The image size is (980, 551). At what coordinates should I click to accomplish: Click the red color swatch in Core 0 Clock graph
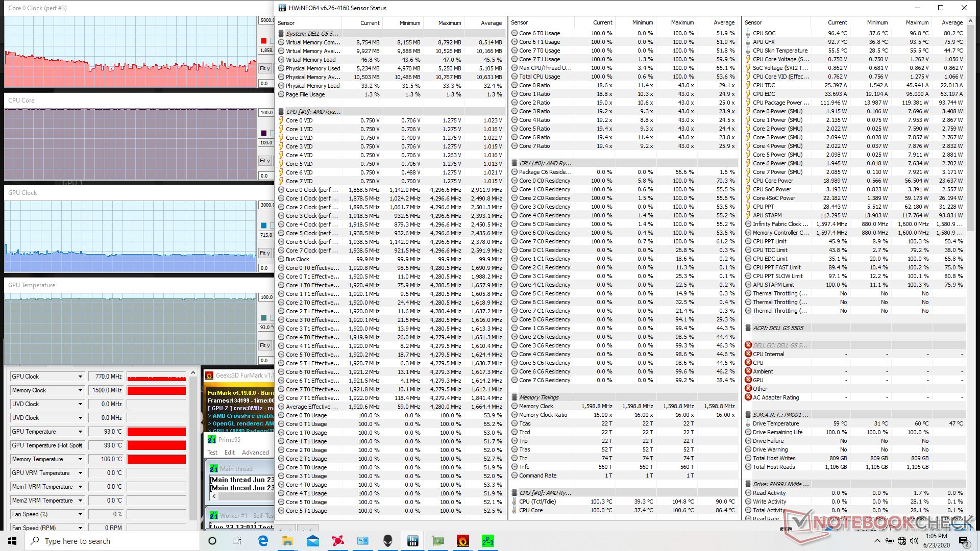click(264, 41)
